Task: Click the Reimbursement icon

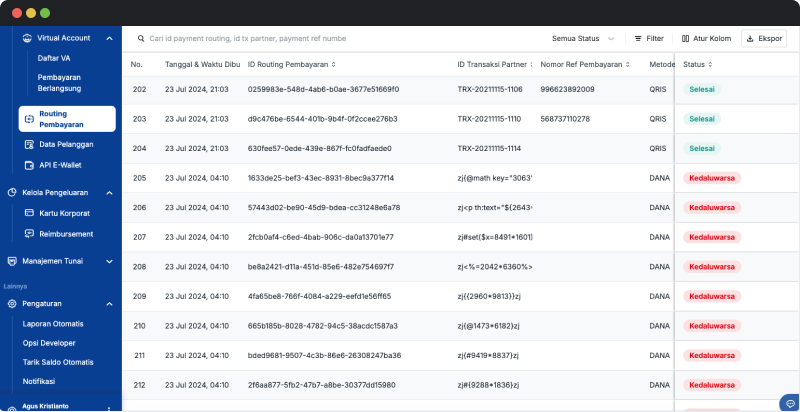Action: (30, 234)
